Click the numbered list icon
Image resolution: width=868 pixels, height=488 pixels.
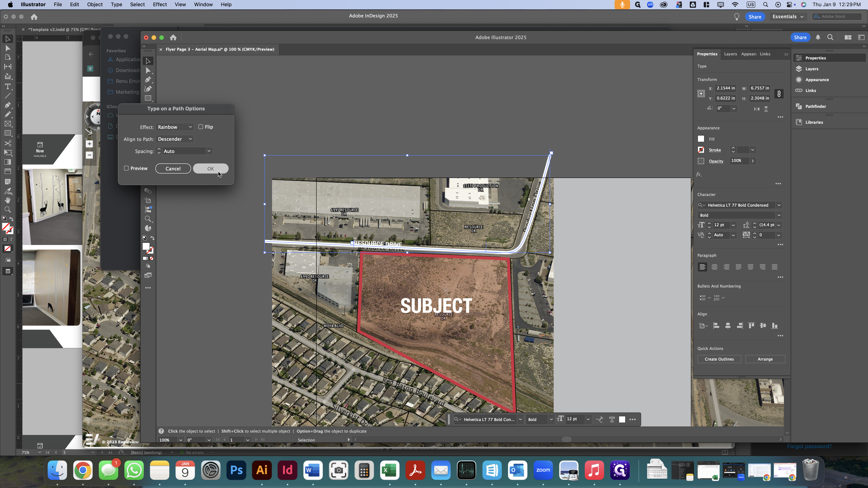[717, 298]
